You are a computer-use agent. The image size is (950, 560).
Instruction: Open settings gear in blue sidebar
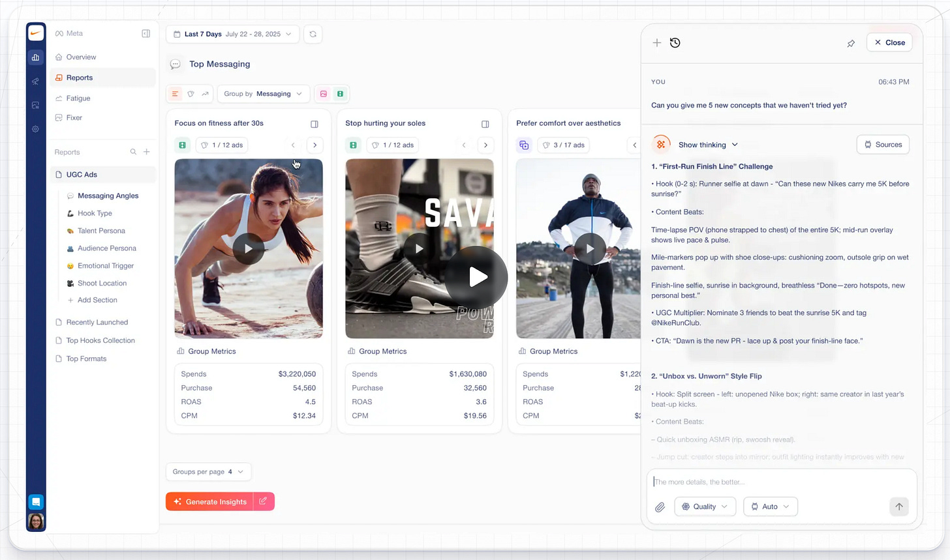(x=36, y=129)
